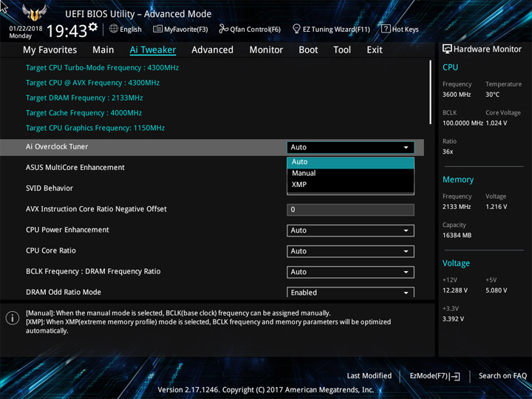Click the settings gear beside the clock
Viewport: 532px width, 399px height.
pyautogui.click(x=93, y=27)
